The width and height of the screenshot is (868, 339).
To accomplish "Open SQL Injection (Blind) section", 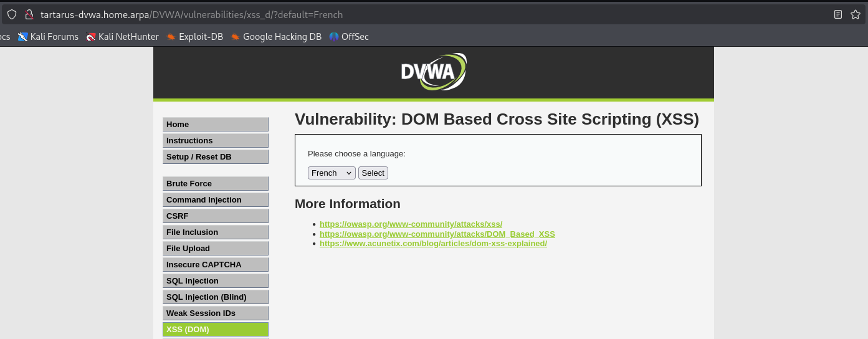I will tap(215, 297).
